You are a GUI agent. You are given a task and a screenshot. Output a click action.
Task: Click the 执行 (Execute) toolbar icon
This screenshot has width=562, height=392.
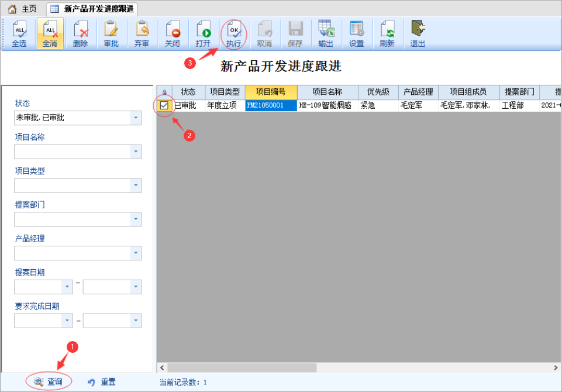tap(233, 34)
